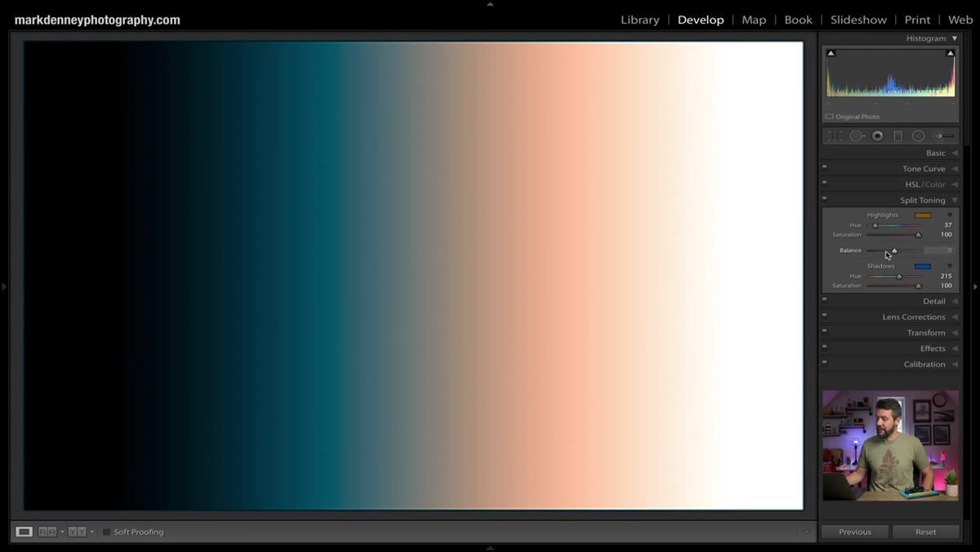980x552 pixels.
Task: Collapse the Split Toning panel
Action: pos(954,200)
